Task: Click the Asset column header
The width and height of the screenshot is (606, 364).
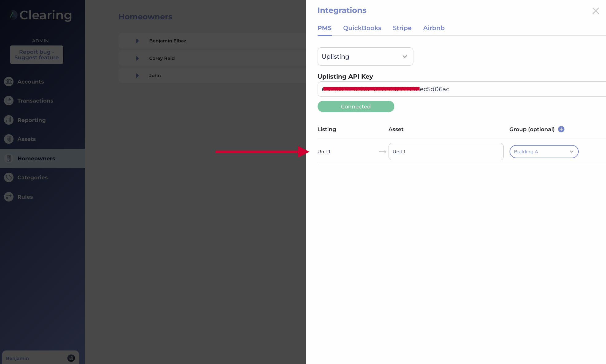Action: pos(396,129)
